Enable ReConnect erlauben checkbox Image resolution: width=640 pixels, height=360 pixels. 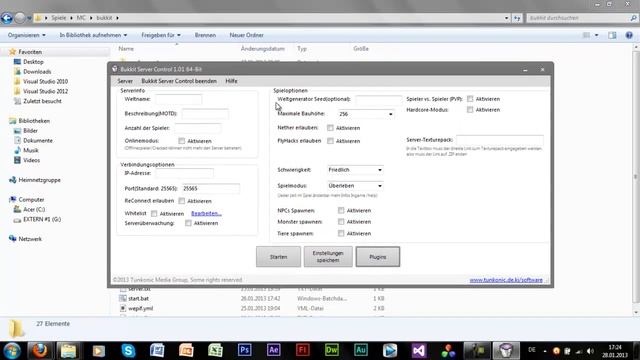coord(182,201)
